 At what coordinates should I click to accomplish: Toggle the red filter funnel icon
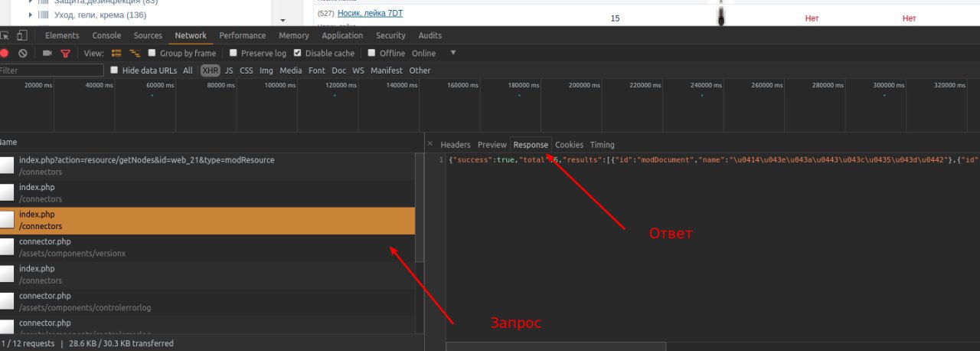(x=65, y=54)
